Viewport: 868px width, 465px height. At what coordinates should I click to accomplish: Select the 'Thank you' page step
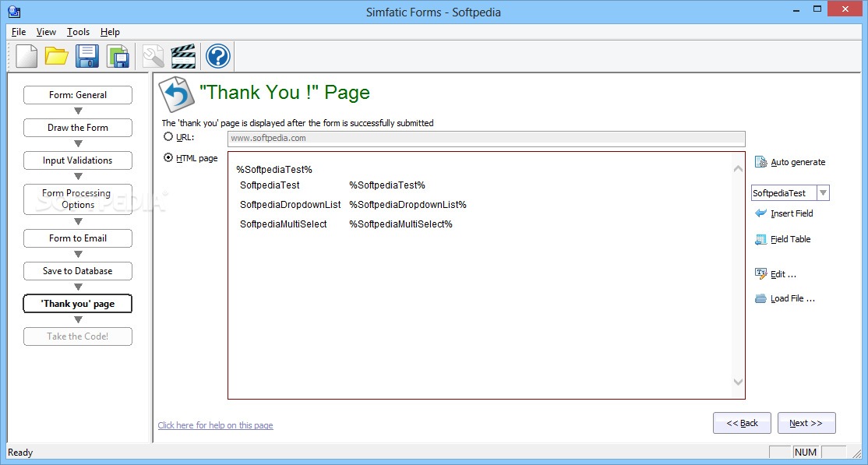tap(78, 303)
